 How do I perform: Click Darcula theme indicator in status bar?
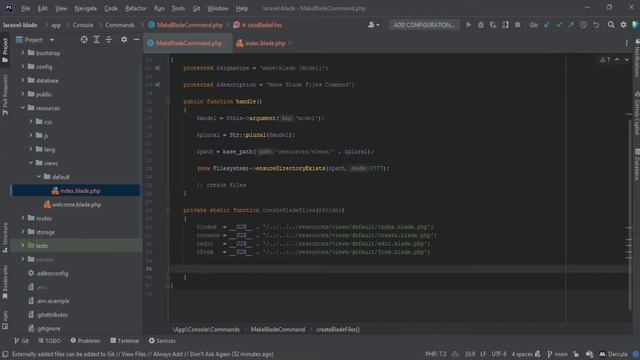(613, 354)
